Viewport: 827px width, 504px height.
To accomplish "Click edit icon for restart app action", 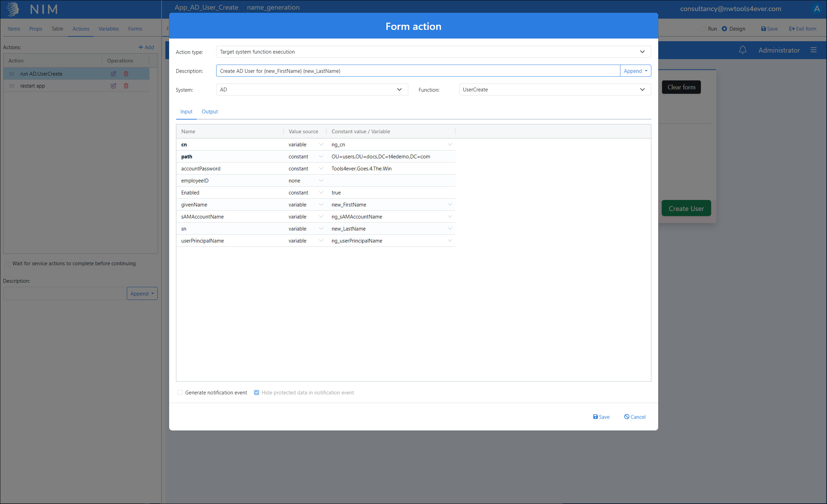I will 113,86.
